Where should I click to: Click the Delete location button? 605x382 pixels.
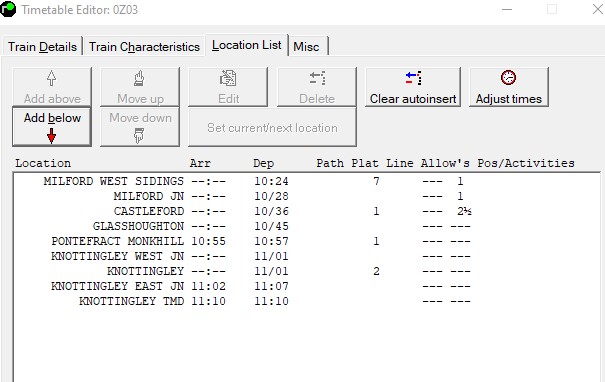pos(317,87)
